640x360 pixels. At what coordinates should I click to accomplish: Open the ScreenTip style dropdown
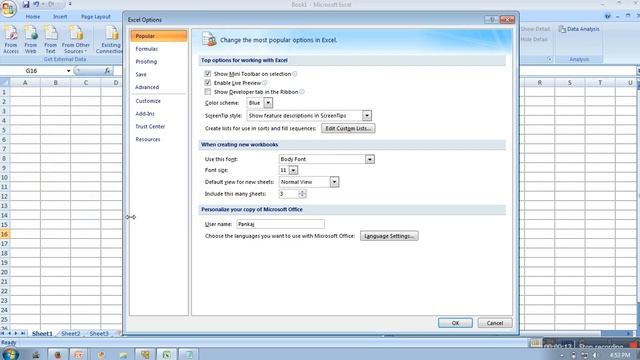pyautogui.click(x=367, y=116)
